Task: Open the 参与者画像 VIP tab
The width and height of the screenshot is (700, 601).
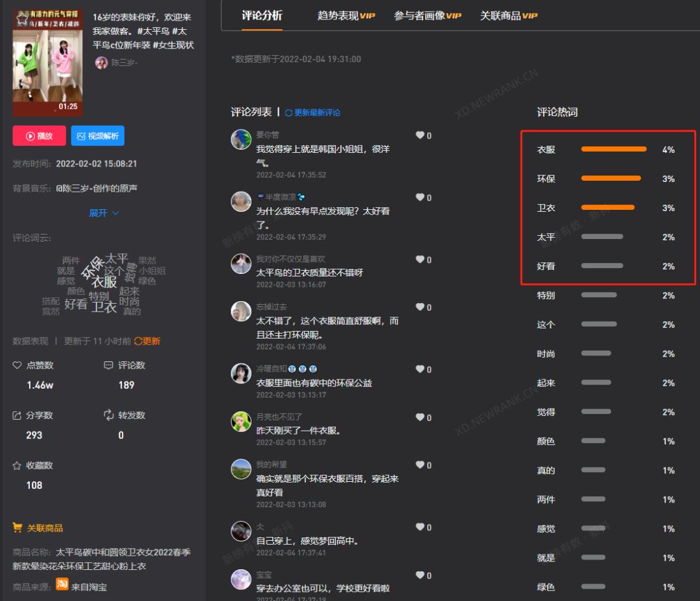Action: click(427, 16)
